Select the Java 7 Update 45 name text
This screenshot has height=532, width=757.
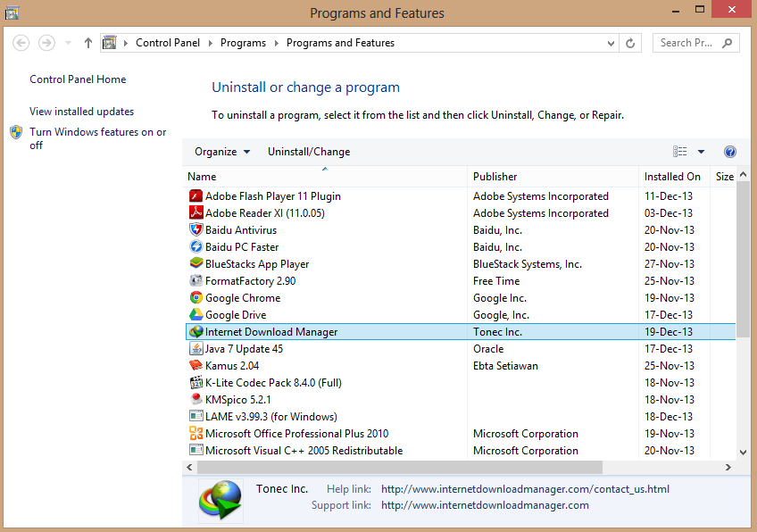coord(244,348)
